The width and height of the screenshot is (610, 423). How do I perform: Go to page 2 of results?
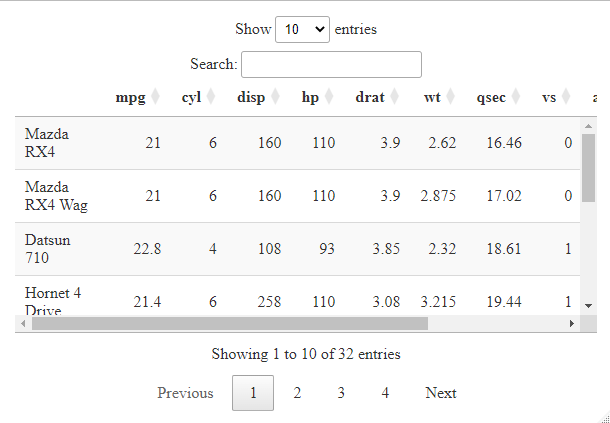click(x=297, y=393)
